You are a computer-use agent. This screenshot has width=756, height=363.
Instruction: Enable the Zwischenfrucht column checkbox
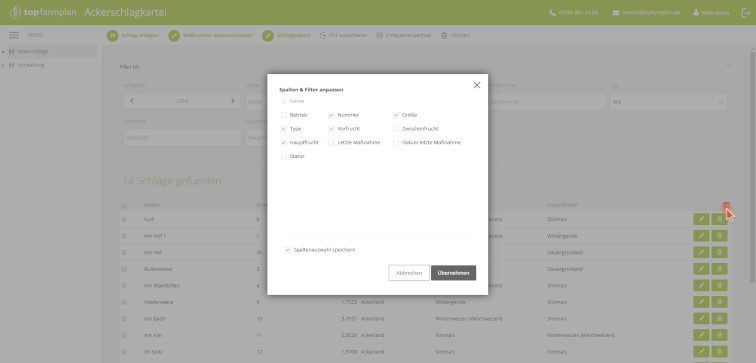click(x=396, y=129)
